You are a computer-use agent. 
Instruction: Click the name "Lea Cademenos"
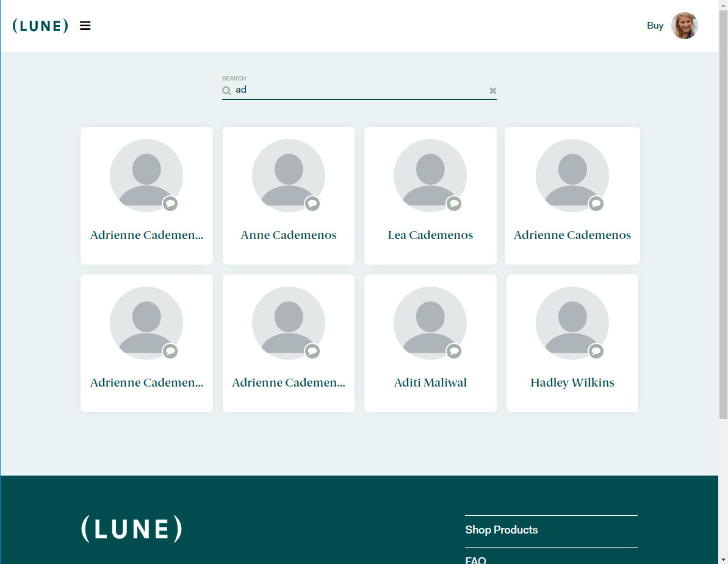430,235
